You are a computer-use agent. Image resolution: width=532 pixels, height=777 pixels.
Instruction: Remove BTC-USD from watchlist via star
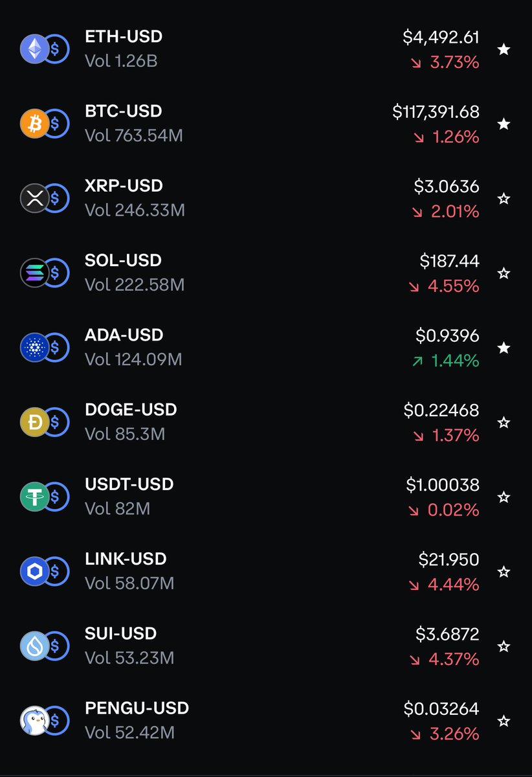pyautogui.click(x=504, y=124)
